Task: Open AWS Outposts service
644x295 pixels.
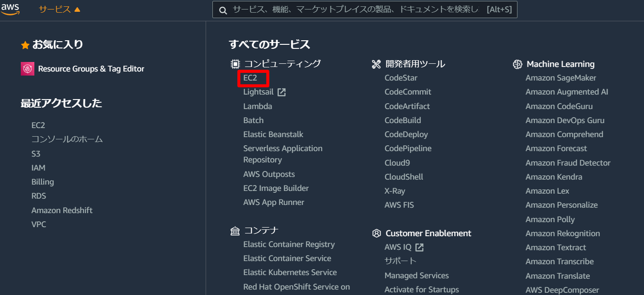Action: pyautogui.click(x=269, y=174)
